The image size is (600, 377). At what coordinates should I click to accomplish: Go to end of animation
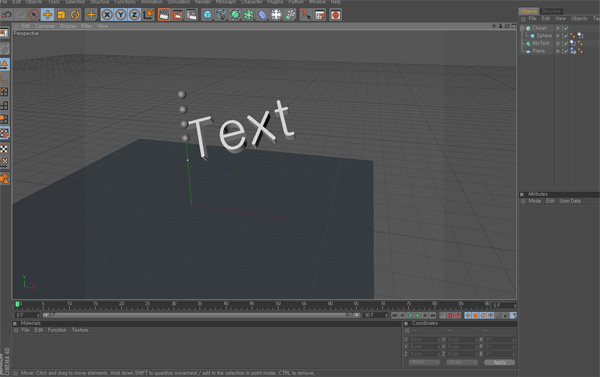pos(433,315)
